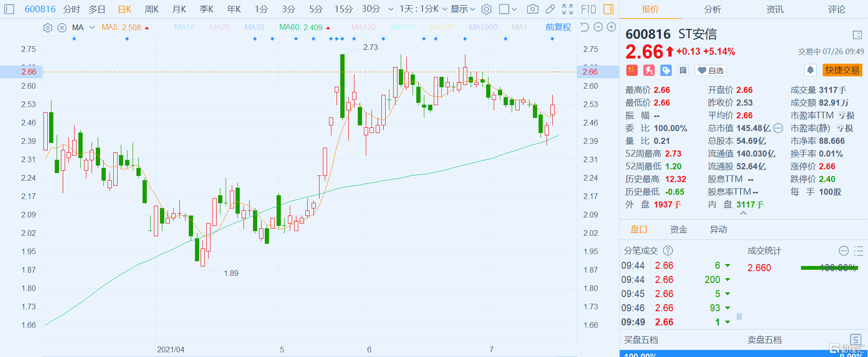
Task: Toggle the left sidebar panel icon
Action: pyautogui.click(x=9, y=9)
